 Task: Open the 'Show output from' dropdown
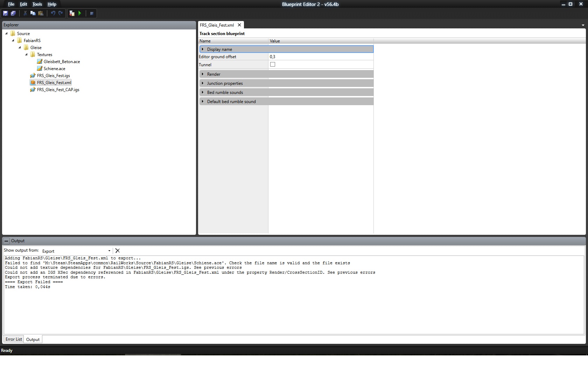coord(76,251)
